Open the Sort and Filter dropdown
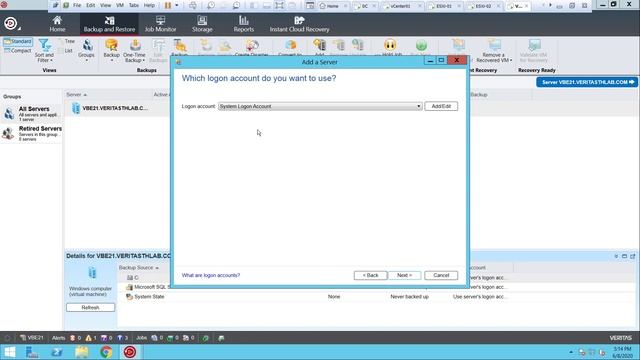 pyautogui.click(x=44, y=51)
